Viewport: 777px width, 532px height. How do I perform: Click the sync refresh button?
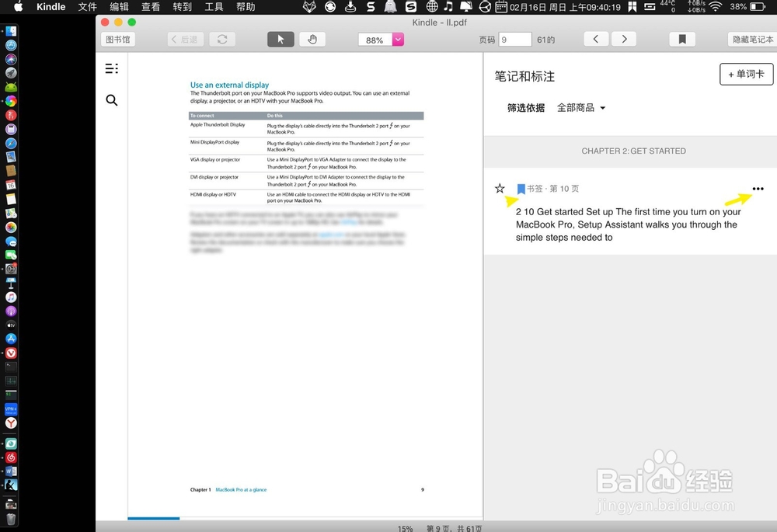222,40
